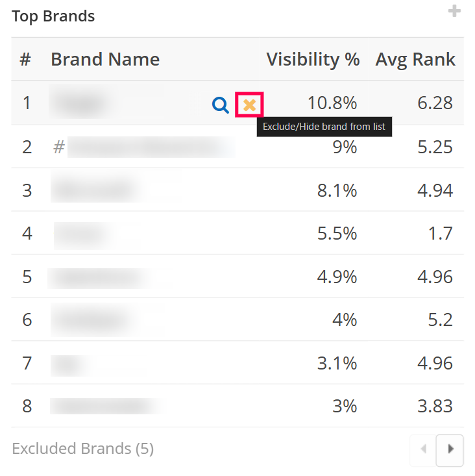Click the 10.8% visibility value

coord(333,103)
